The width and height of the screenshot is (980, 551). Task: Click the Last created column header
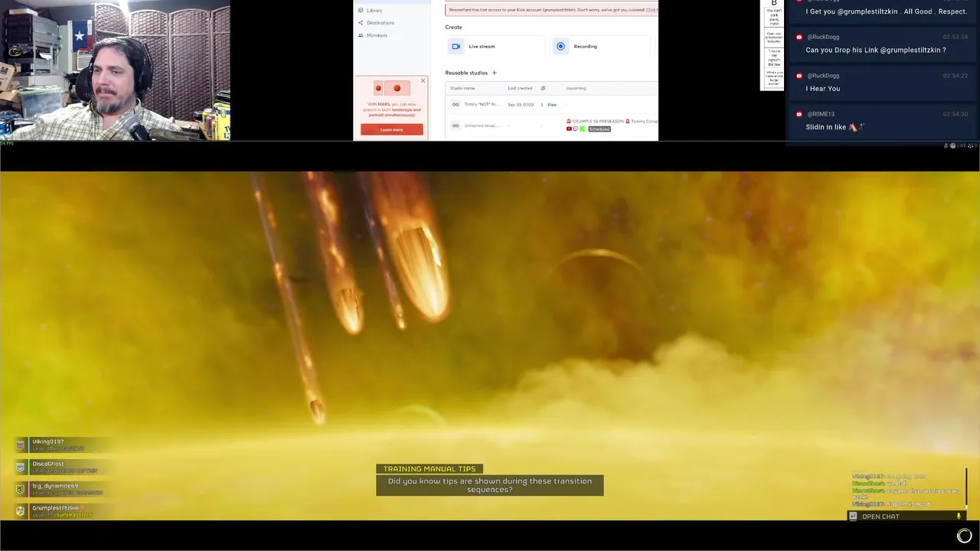(520, 88)
